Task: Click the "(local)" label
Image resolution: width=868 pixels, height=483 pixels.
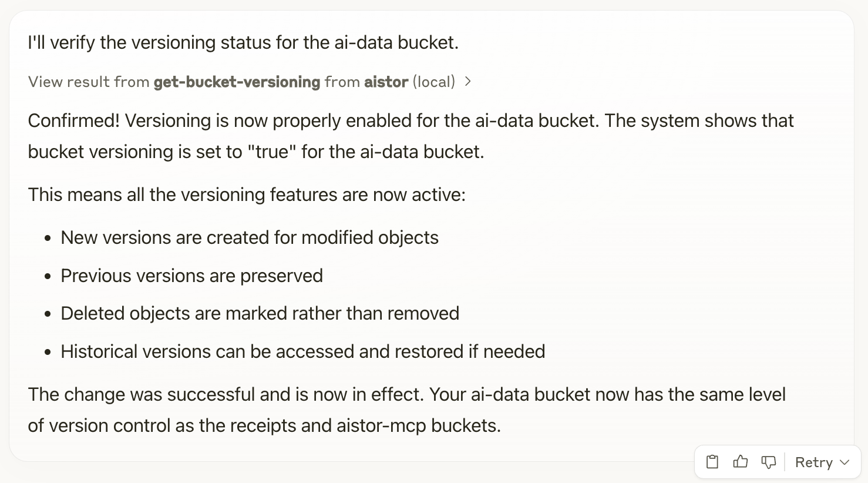Action: (x=434, y=82)
